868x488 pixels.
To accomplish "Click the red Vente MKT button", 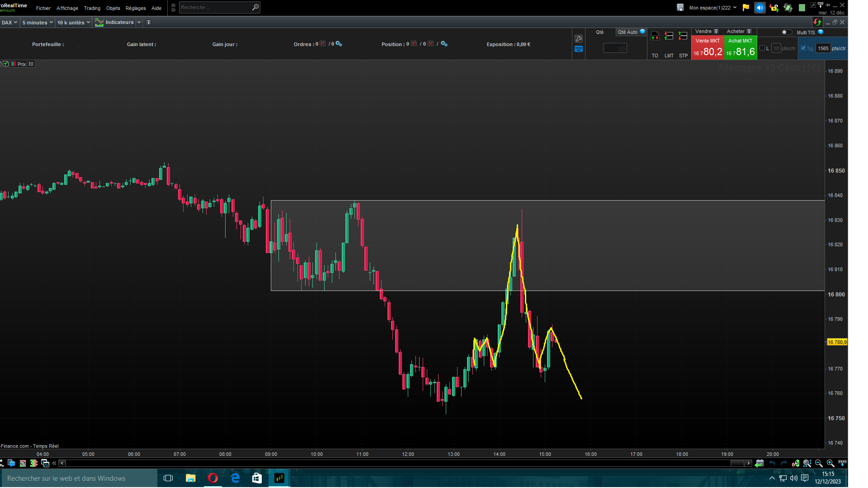I will 708,48.
